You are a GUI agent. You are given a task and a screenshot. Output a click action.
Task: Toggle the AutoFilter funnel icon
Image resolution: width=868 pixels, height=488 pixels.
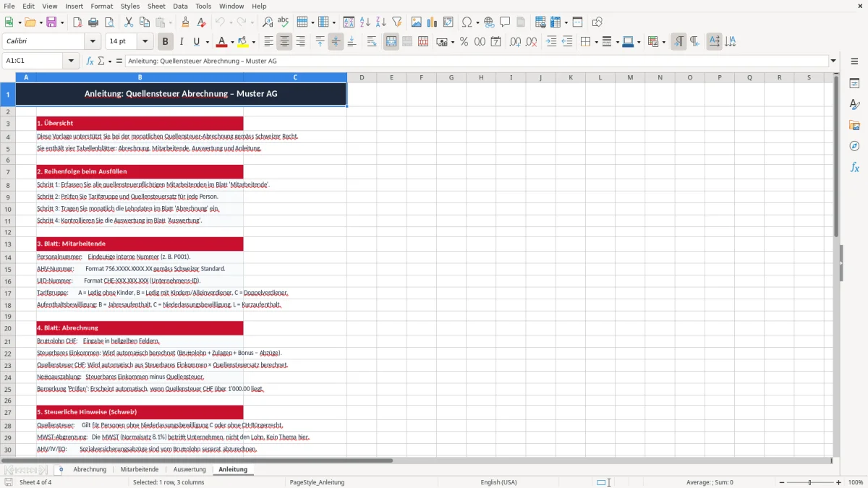[x=396, y=22]
